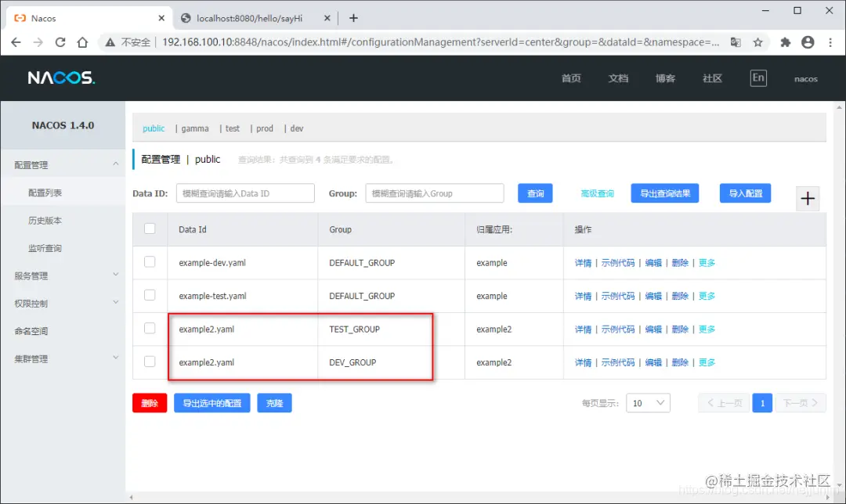Go to pagination page 1
The image size is (846, 504).
coord(762,403)
